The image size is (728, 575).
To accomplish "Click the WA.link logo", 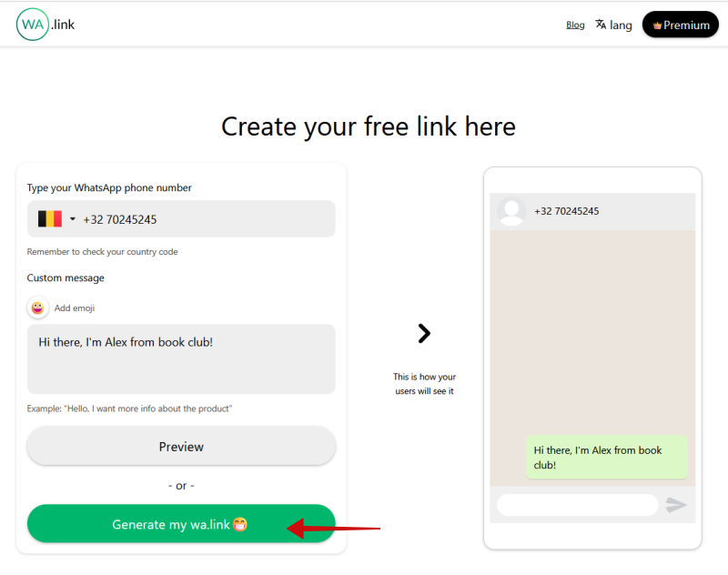I will [x=44, y=25].
